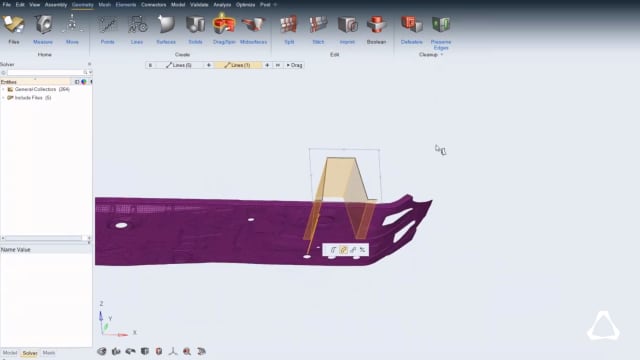Switch to the Mesh ribbon
Viewport: 640px width, 360px height.
click(x=104, y=5)
